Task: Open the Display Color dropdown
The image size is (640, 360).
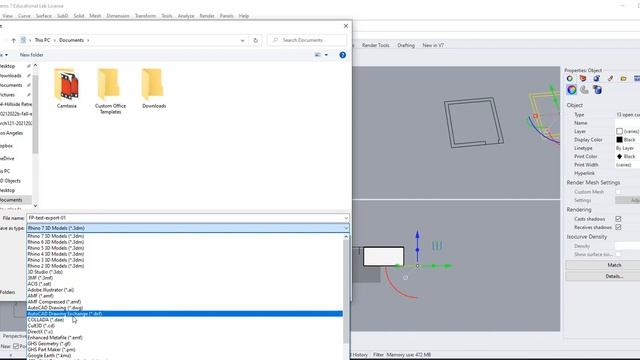Action: (627, 140)
